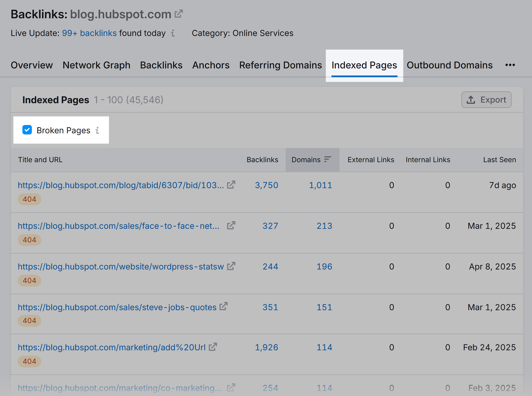This screenshot has width=532, height=396.
Task: Open the website/wordpress-statsw URL link
Action: coord(121,267)
